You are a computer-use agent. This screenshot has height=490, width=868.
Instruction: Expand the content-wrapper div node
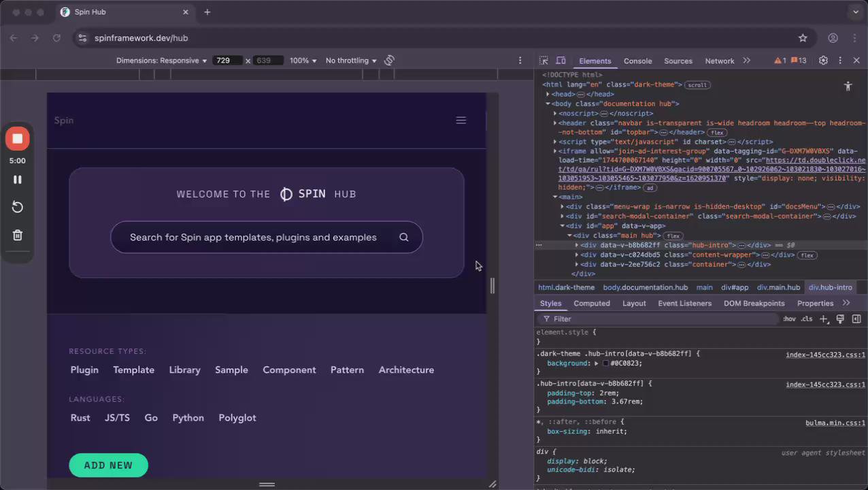click(x=577, y=255)
